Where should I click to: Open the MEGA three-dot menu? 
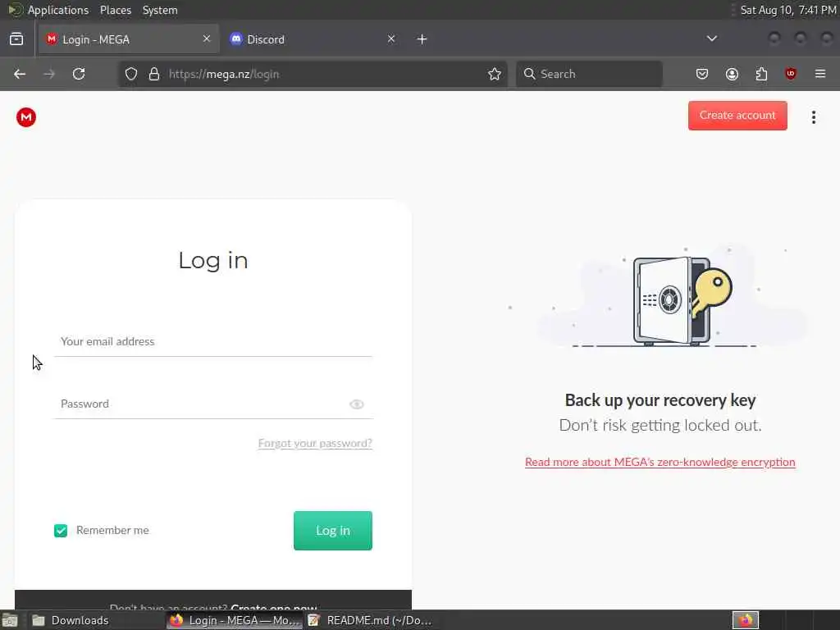(813, 117)
